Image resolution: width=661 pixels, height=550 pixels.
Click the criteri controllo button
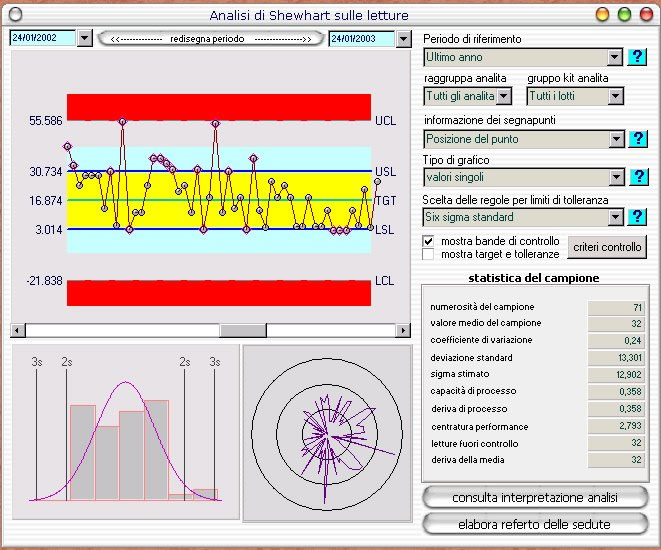coord(607,247)
